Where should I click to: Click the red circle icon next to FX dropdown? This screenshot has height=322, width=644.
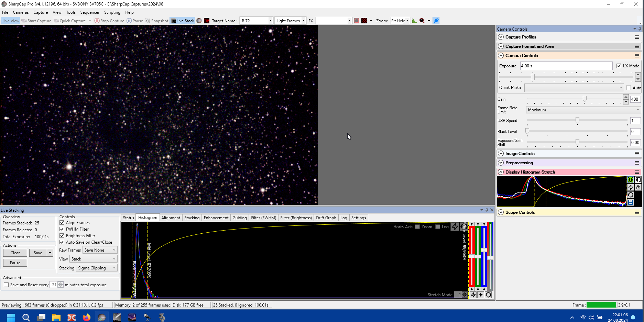click(357, 21)
